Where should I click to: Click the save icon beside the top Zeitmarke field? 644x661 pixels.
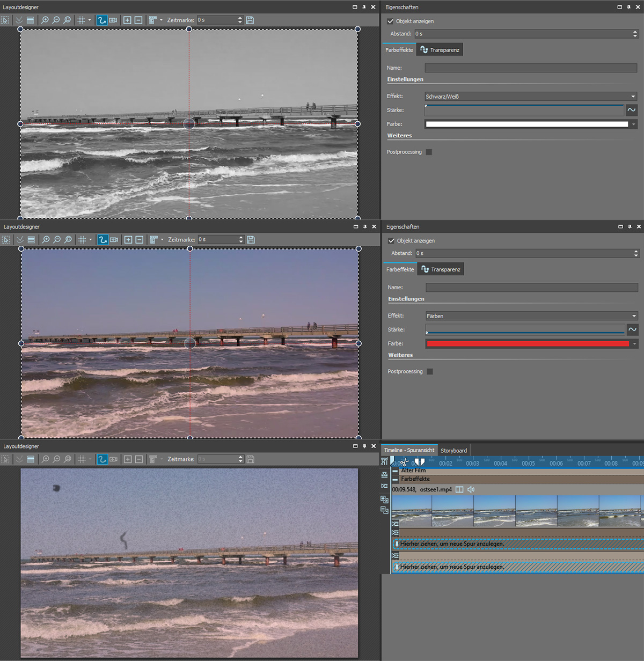[250, 20]
